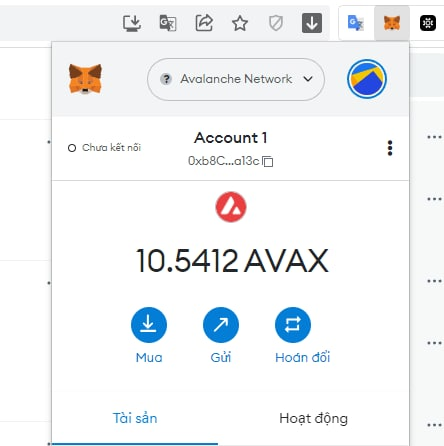
Task: Click the red Avalanche token logo
Action: (x=231, y=207)
